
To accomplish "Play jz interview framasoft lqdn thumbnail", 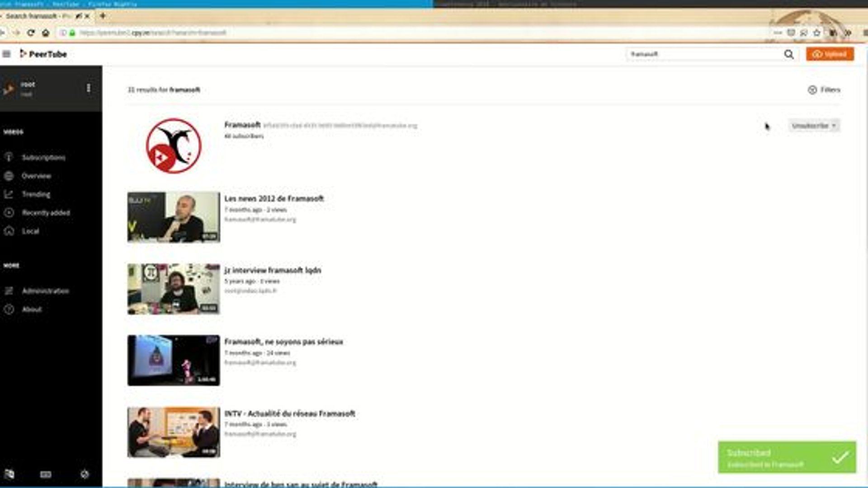I will [174, 289].
